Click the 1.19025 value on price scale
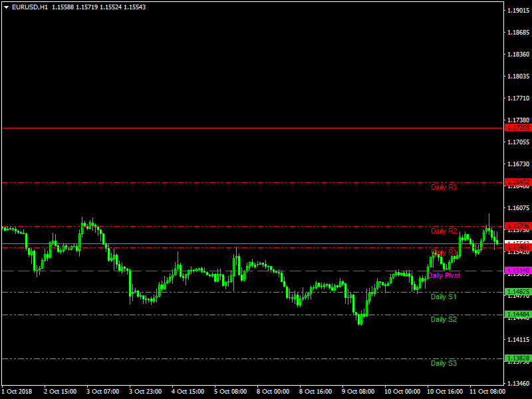Image resolution: width=532 pixels, height=399 pixels. click(518, 11)
